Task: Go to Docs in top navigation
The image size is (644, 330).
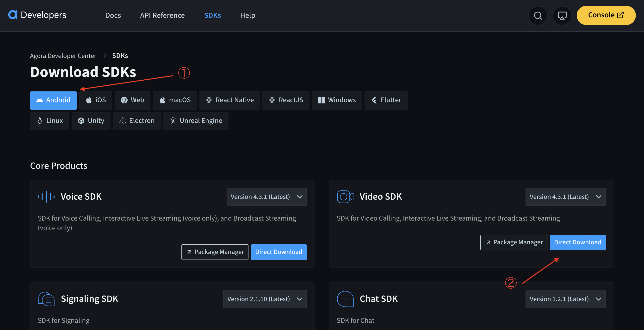Action: coord(113,15)
